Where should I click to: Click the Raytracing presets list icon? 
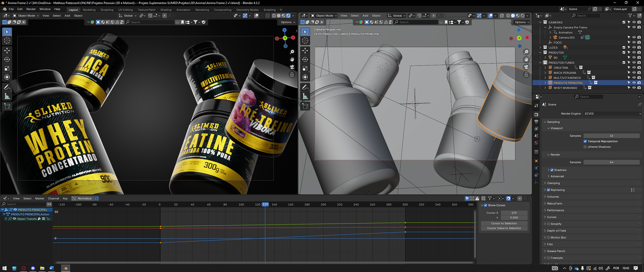pos(633,190)
